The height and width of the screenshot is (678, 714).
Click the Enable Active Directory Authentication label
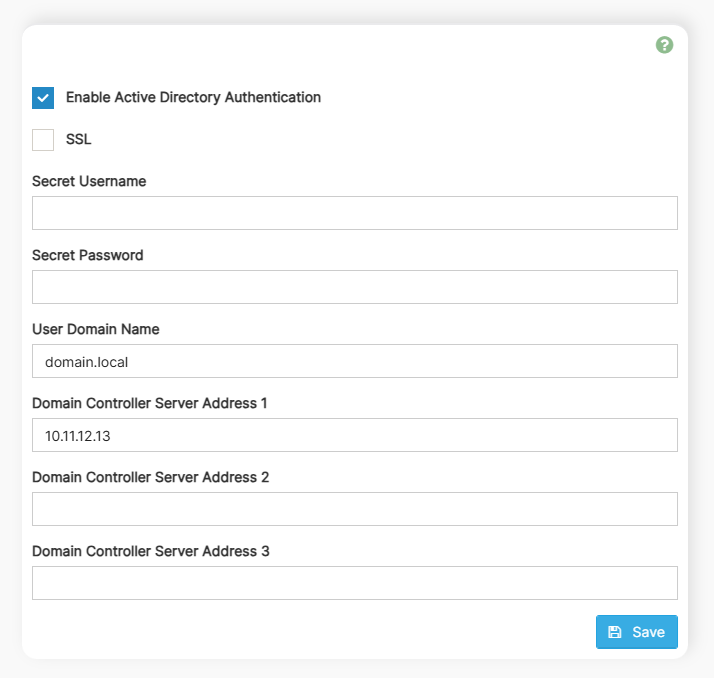click(193, 98)
